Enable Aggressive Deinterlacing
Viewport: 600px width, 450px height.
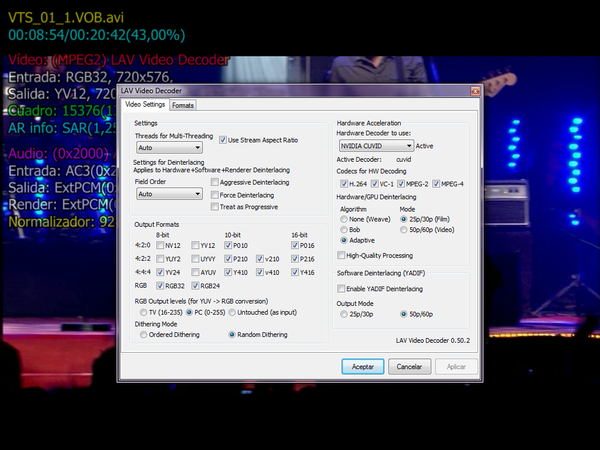pyautogui.click(x=215, y=182)
